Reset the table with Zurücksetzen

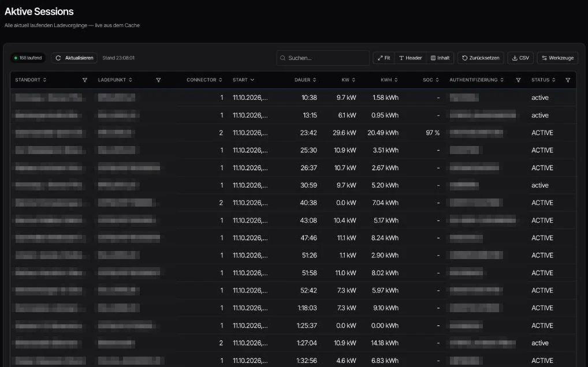[x=481, y=58]
